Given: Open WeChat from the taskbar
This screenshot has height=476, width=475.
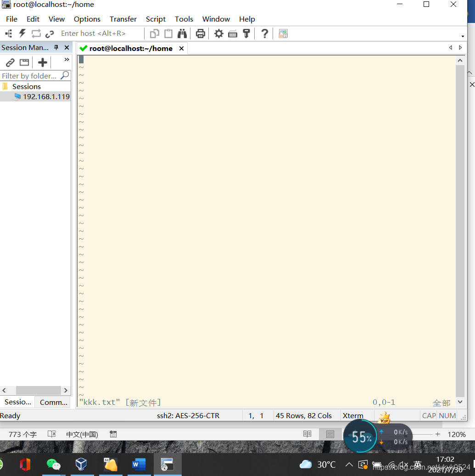Looking at the screenshot, I should coord(53,464).
